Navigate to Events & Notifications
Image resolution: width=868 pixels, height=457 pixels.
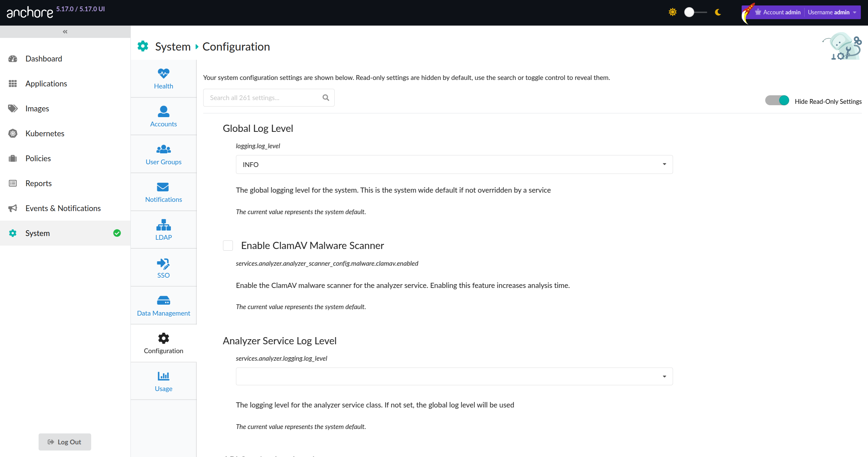(63, 208)
